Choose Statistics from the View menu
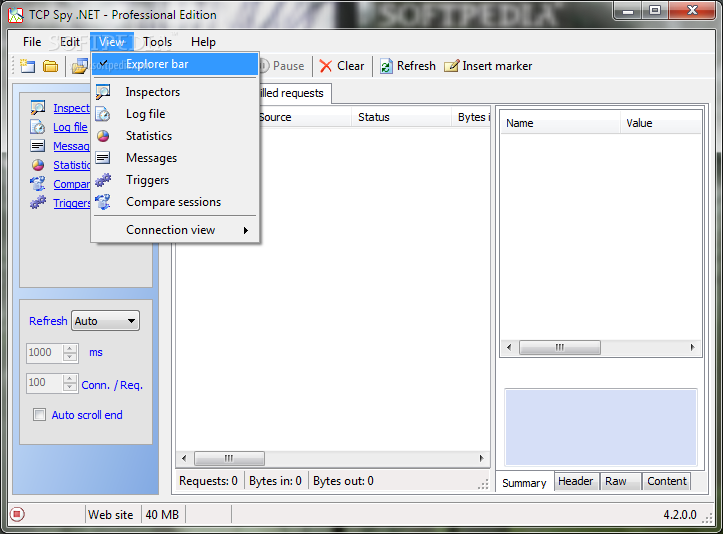The height and width of the screenshot is (534, 723). pyautogui.click(x=175, y=136)
